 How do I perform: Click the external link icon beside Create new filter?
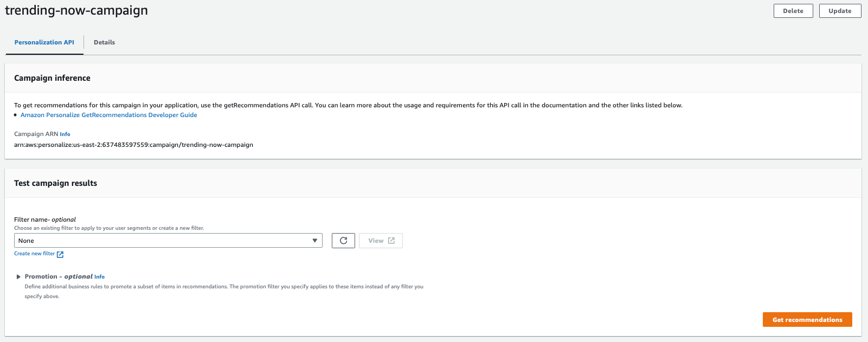[x=60, y=254]
